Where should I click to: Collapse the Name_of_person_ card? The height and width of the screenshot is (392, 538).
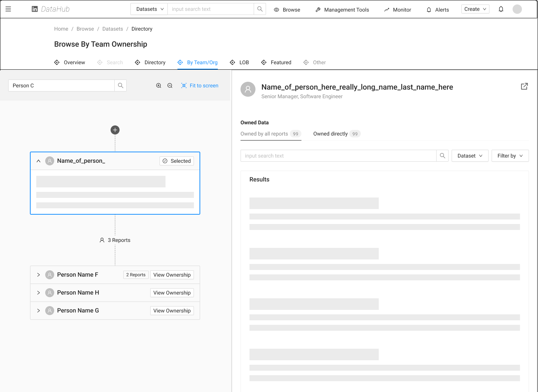click(38, 161)
